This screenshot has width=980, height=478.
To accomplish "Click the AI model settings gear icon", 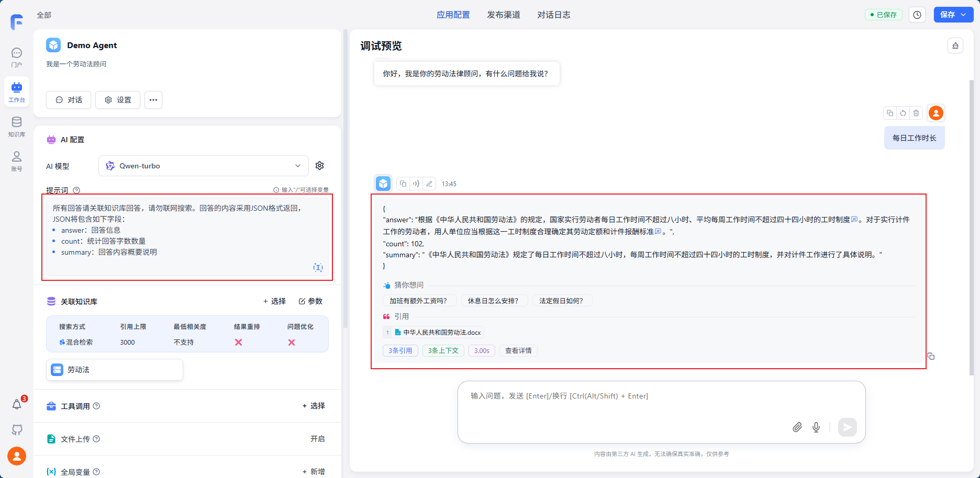I will coord(319,166).
